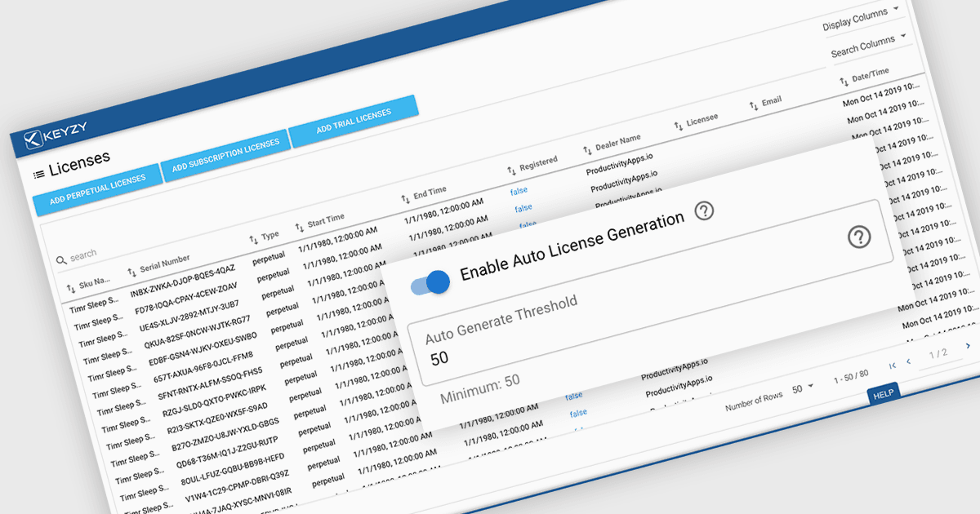Select serial EDBF-GSN4-WJKV-OXEU-SWBO

pos(203,349)
